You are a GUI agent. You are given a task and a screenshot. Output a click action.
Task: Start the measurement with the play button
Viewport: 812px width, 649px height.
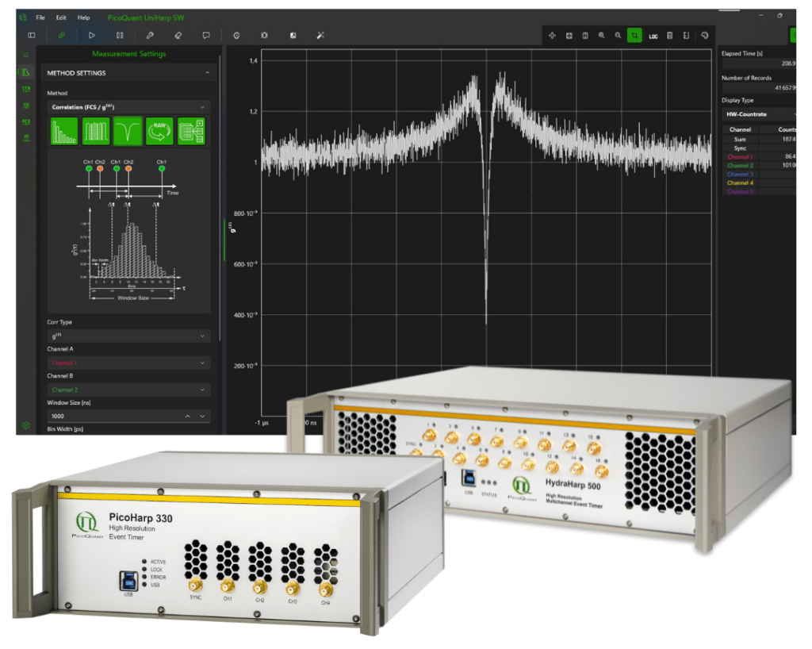(92, 35)
